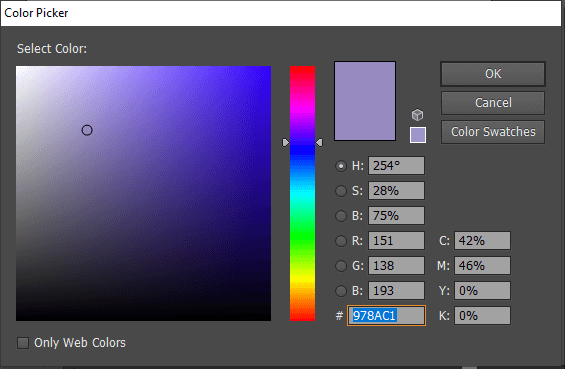Click the hue field showing 254°
The image size is (565, 369).
(x=396, y=166)
